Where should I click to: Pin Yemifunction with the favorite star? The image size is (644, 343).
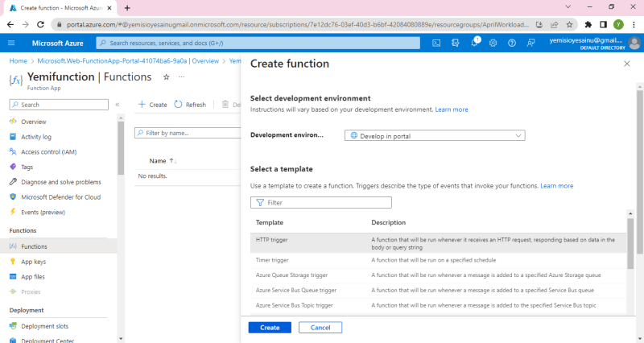tap(167, 76)
